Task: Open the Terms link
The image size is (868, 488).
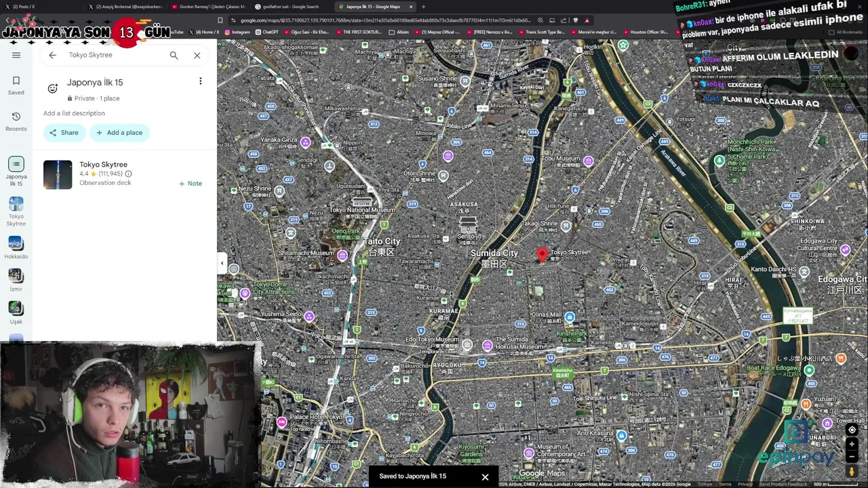Action: (x=725, y=484)
